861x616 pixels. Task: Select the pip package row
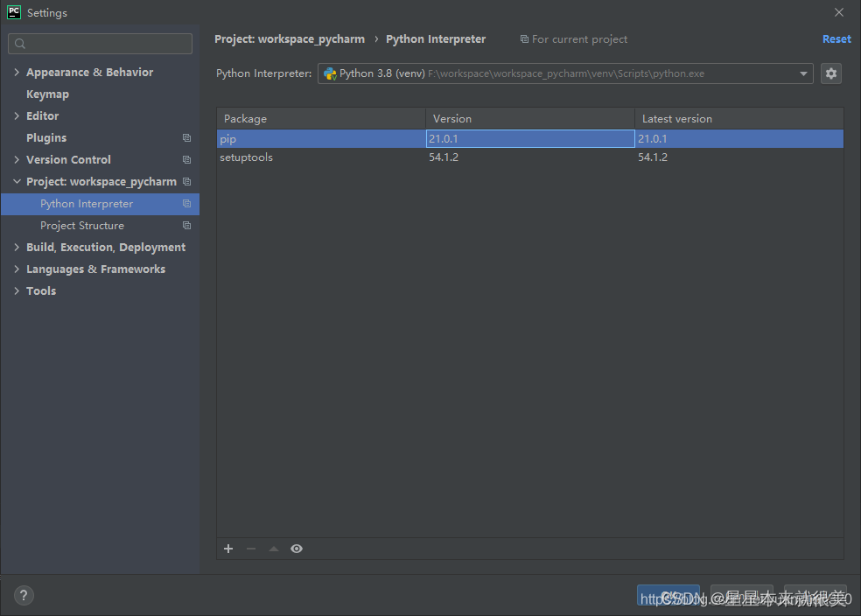(x=530, y=139)
